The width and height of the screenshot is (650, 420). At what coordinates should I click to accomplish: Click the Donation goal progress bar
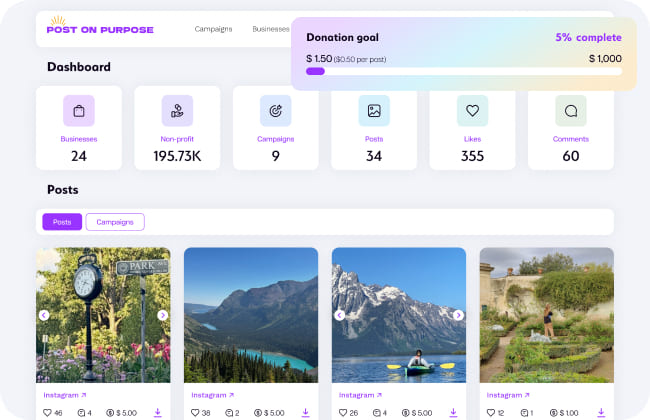click(463, 71)
